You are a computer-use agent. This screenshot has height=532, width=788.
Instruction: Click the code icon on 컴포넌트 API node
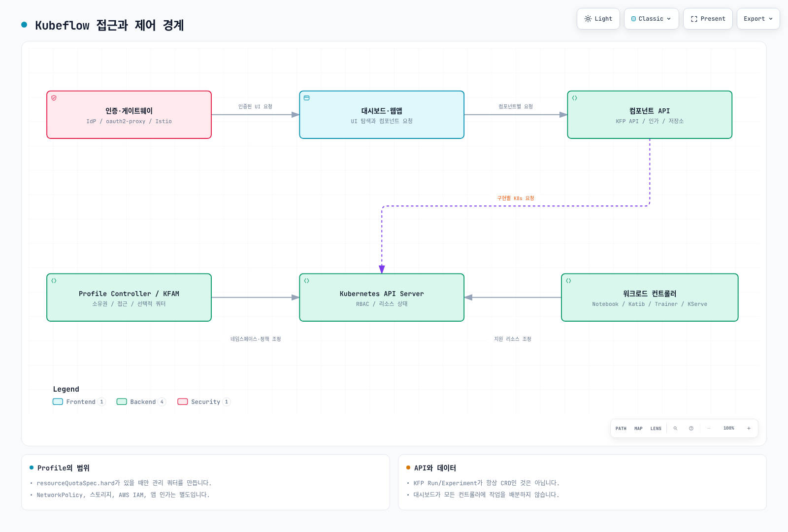click(575, 98)
